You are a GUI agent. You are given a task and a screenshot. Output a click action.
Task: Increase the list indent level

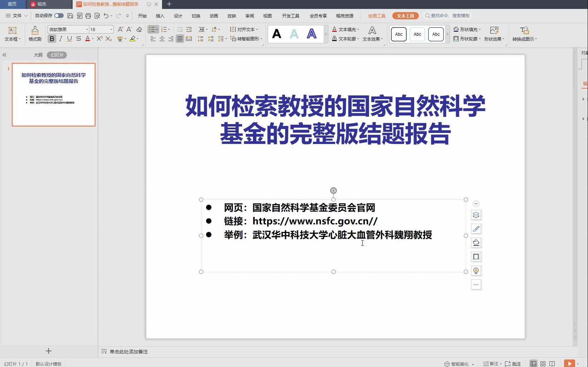pos(189,29)
